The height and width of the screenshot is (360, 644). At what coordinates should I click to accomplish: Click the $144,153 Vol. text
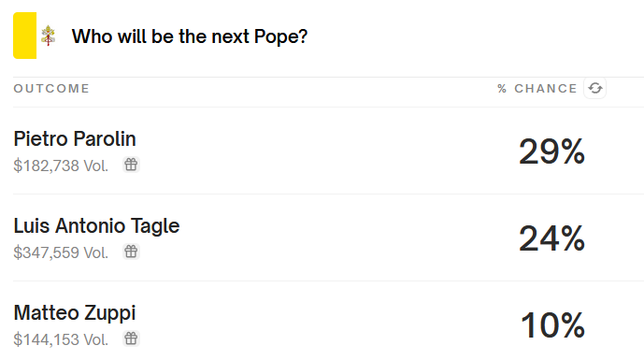61,339
